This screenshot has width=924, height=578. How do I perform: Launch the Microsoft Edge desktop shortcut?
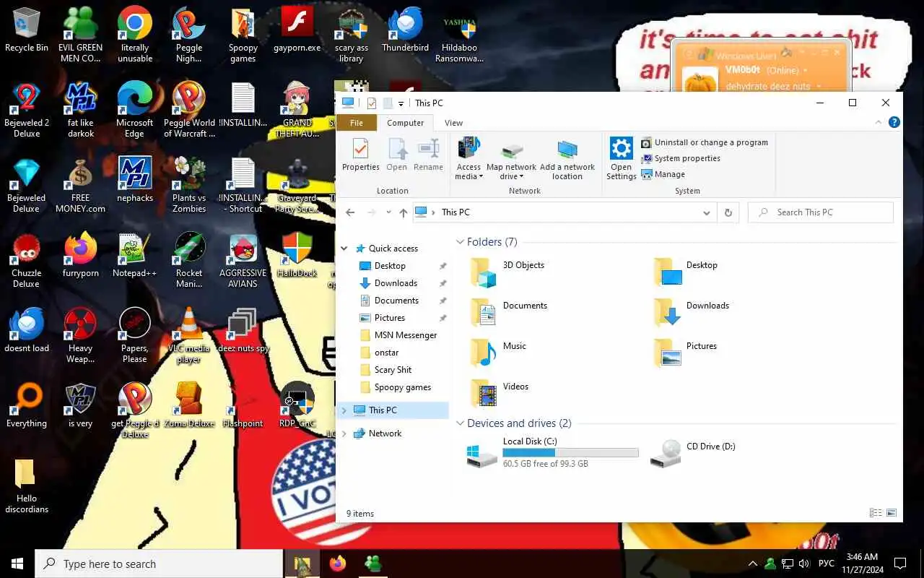[x=135, y=110]
